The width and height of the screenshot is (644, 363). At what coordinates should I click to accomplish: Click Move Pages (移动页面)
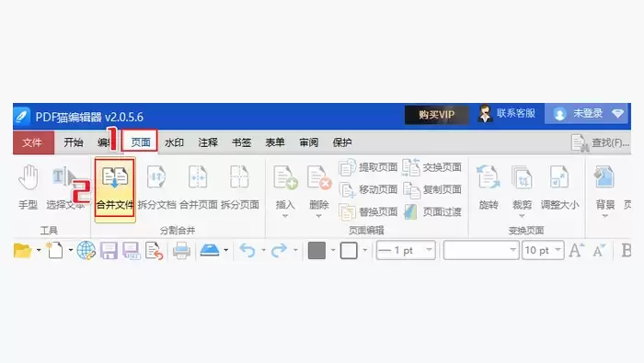tap(368, 189)
